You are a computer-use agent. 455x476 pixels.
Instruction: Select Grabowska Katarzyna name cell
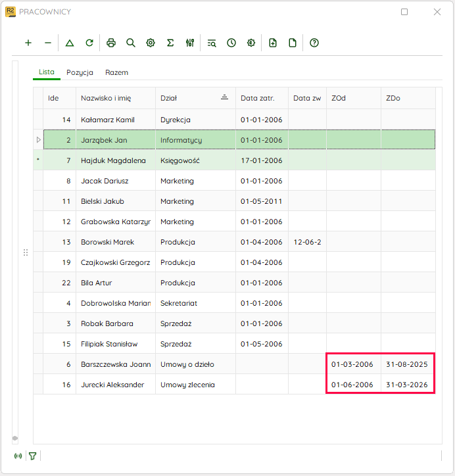116,222
